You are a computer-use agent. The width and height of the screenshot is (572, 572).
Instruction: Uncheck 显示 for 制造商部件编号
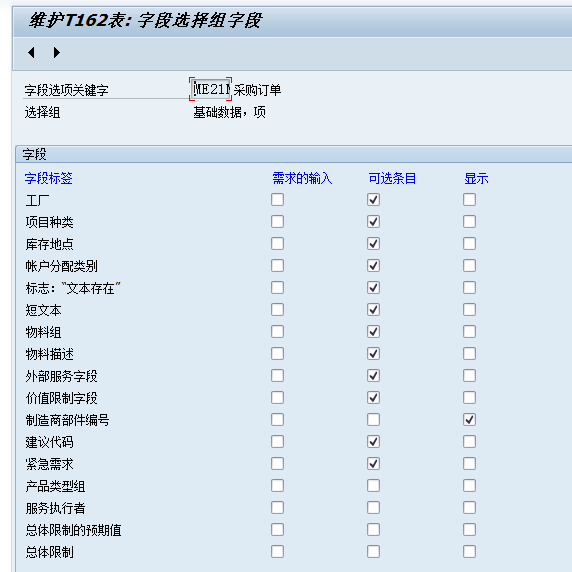pos(469,420)
